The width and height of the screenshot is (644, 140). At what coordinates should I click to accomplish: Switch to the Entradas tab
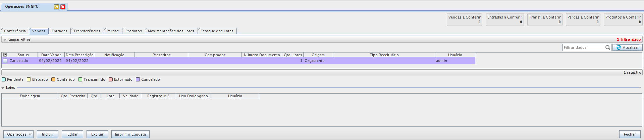59,31
